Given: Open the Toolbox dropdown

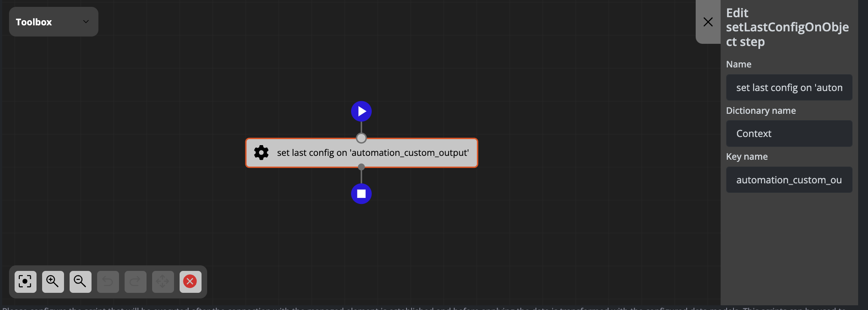Looking at the screenshot, I should click(53, 22).
